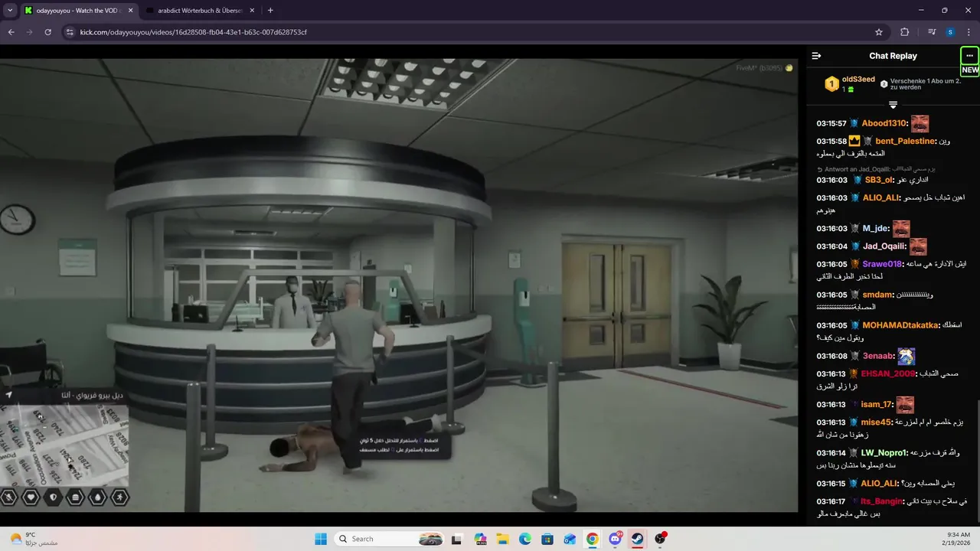Bookmark this page with star icon
This screenshot has width=980, height=551.
879,32
